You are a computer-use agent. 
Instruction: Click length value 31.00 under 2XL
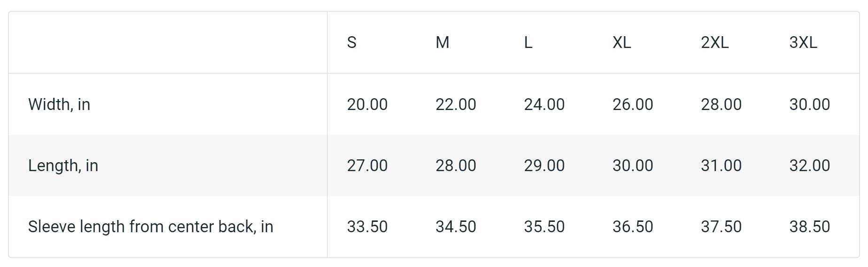point(721,165)
